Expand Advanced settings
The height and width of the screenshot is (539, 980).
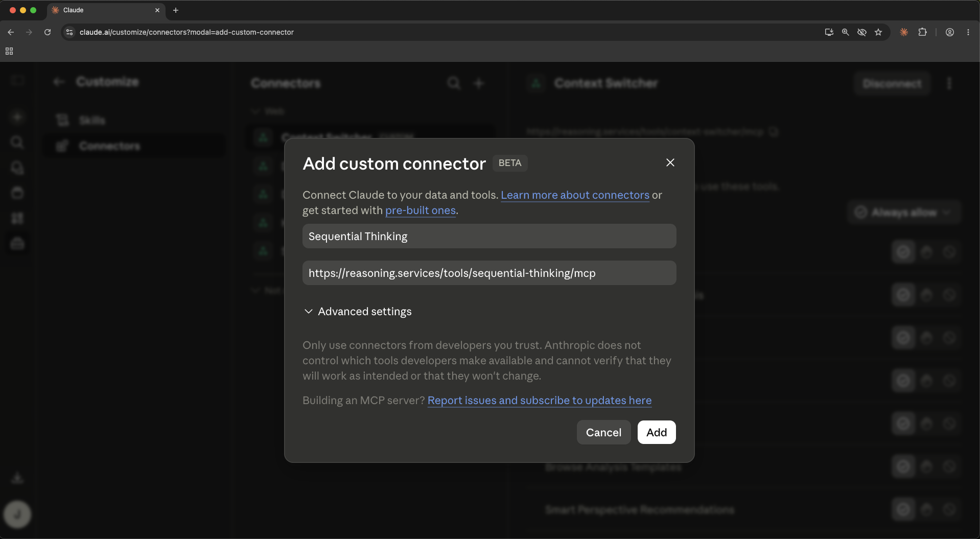[x=358, y=311]
